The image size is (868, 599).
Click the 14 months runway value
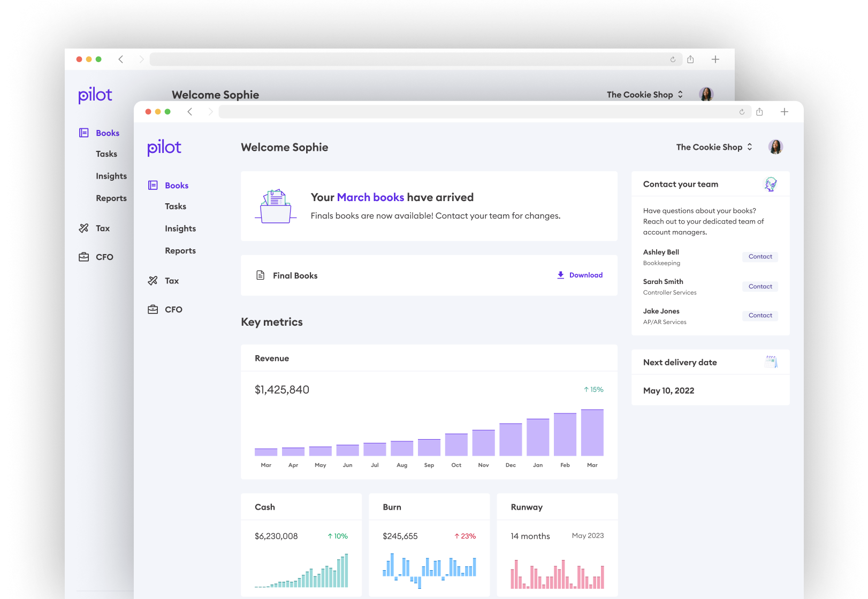(x=530, y=536)
